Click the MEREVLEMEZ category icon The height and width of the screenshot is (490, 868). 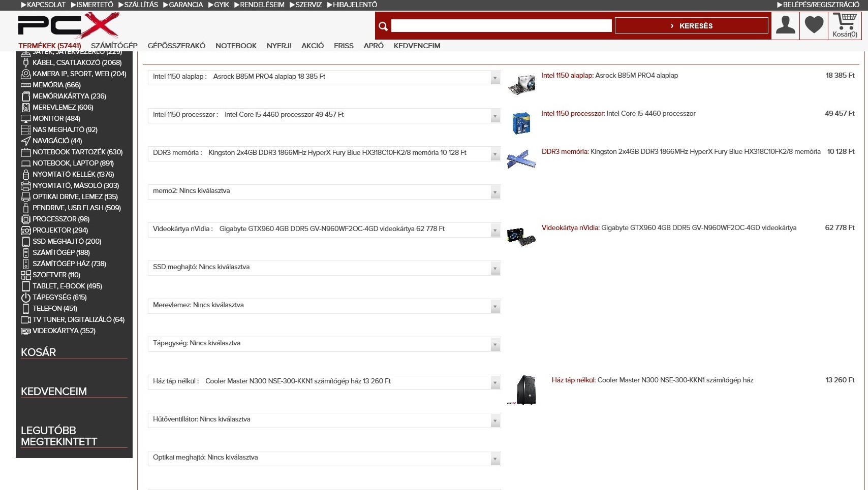pyautogui.click(x=26, y=108)
